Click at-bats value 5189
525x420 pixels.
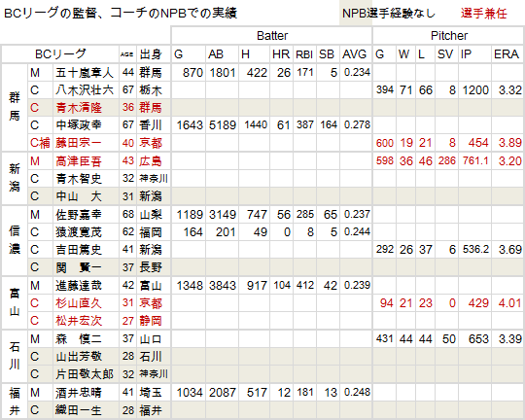223,125
